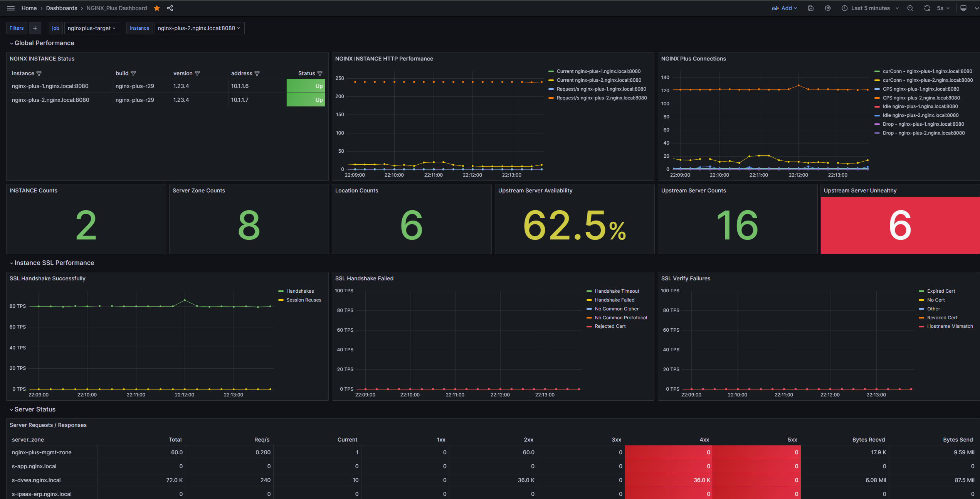The height and width of the screenshot is (499, 980).
Task: Cycle view mode with the monitor icon
Action: pyautogui.click(x=963, y=8)
